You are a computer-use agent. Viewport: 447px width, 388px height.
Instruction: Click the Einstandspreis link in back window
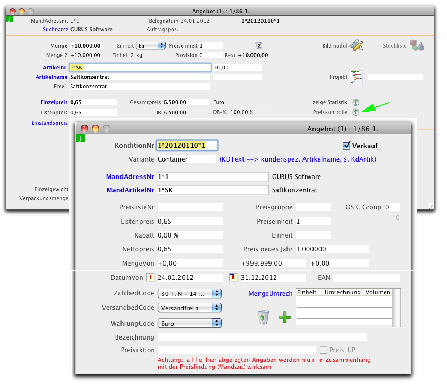click(x=49, y=123)
